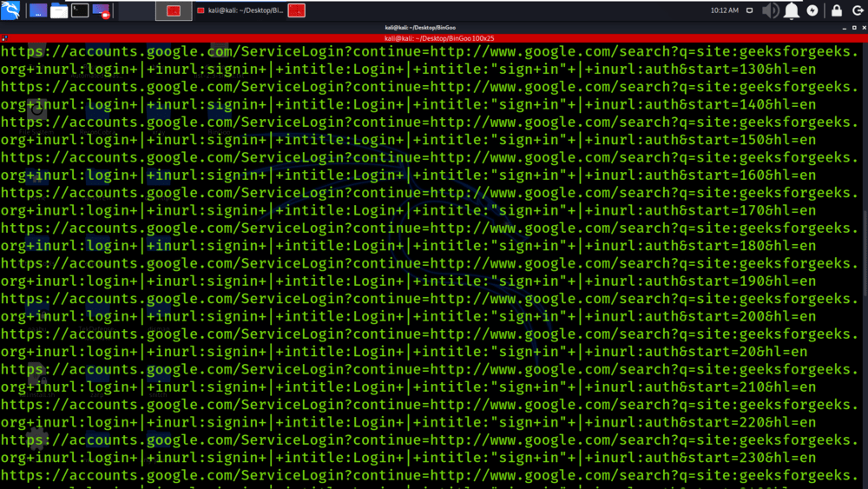Click the log out icon
Viewport: 868px width, 489px height.
pos(858,10)
